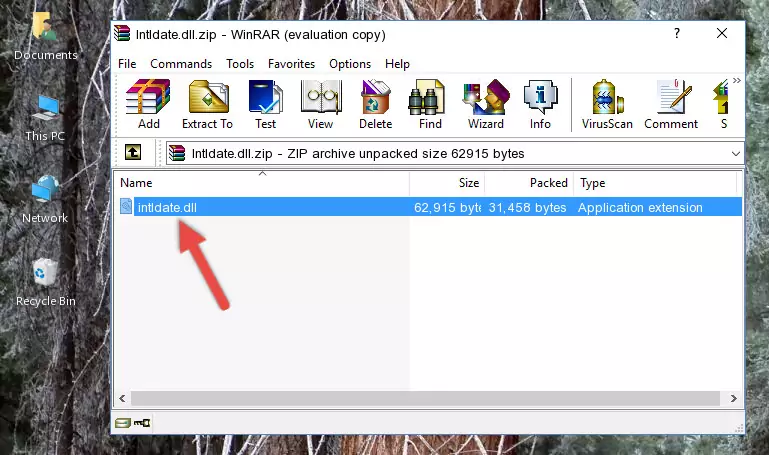Sort by the Type column header

pyautogui.click(x=655, y=183)
